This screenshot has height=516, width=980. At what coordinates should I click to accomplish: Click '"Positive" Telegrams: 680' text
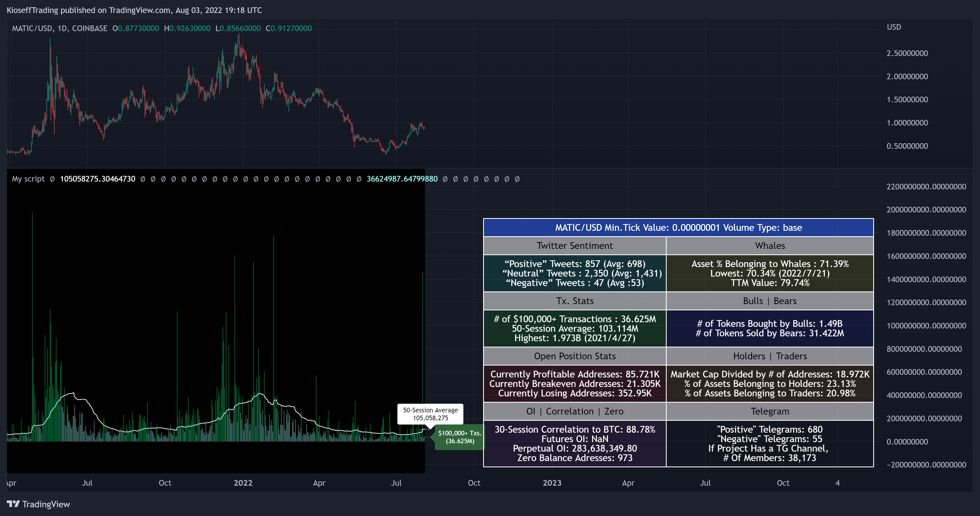click(770, 430)
